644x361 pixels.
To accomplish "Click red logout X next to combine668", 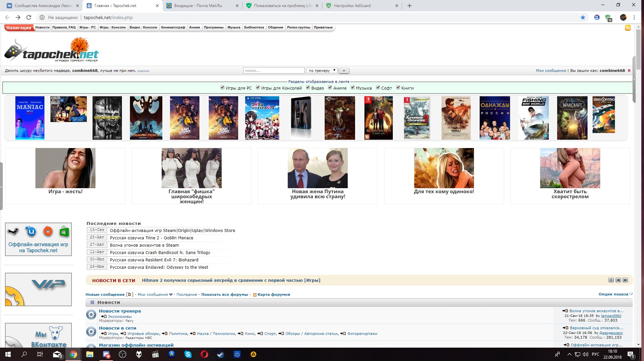I will (x=629, y=71).
